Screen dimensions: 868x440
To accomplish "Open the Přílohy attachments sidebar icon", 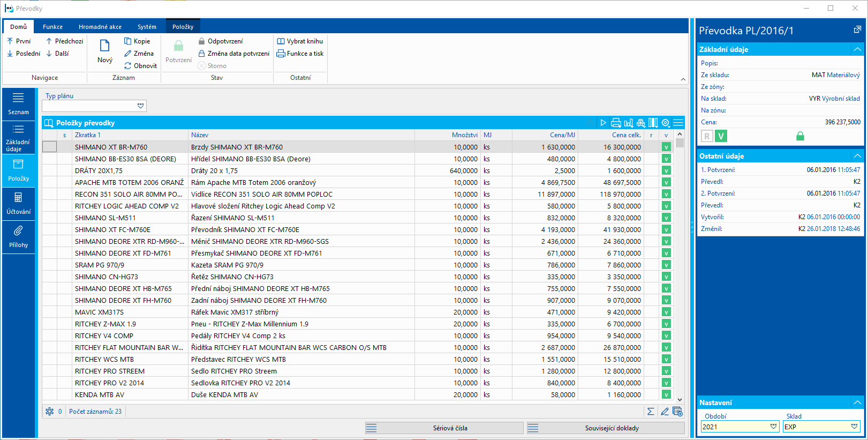I will [x=18, y=236].
